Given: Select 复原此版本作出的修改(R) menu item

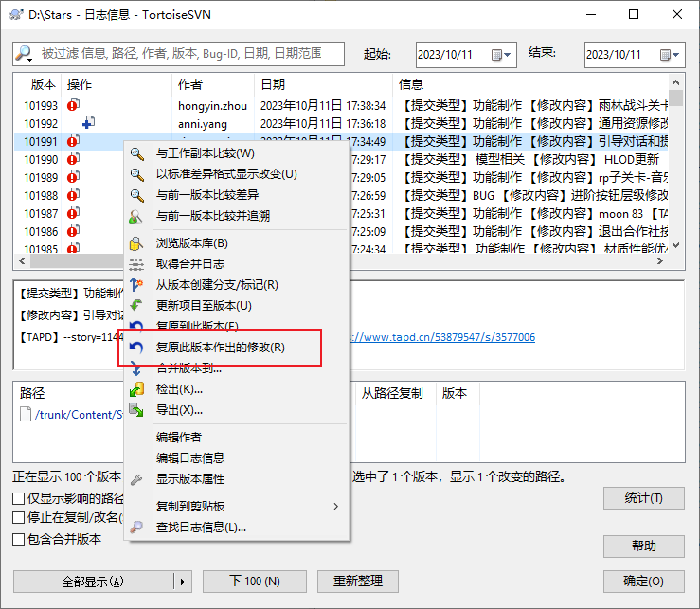Looking at the screenshot, I should 220,348.
